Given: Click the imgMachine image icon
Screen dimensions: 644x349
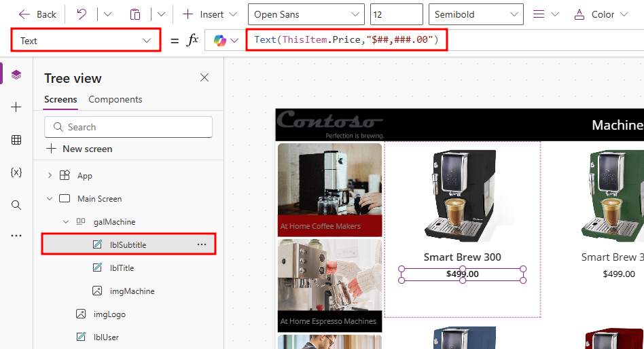Looking at the screenshot, I should [x=97, y=291].
